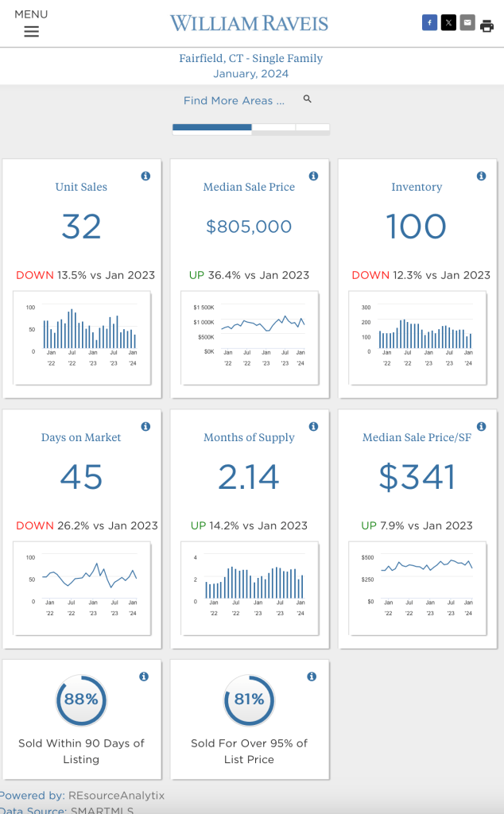Open info icon on Months of Supply card
Viewport: 504px width, 814px height.
[x=313, y=426]
